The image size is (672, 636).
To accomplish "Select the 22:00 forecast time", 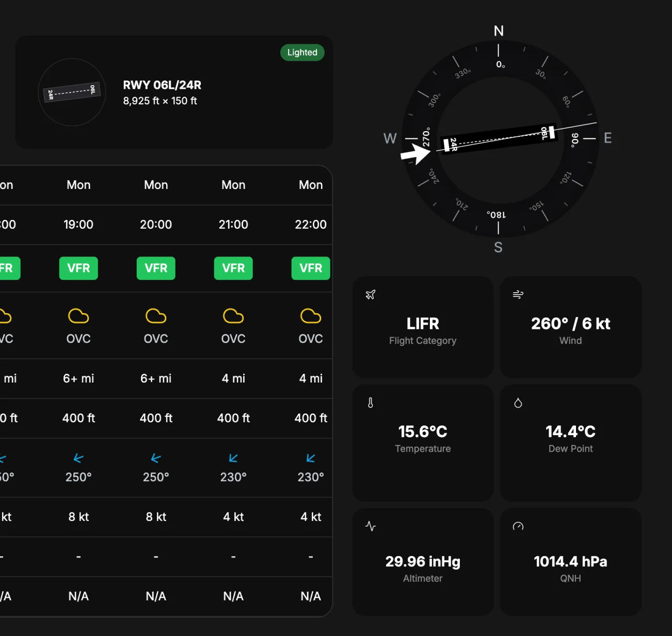I will [x=311, y=225].
